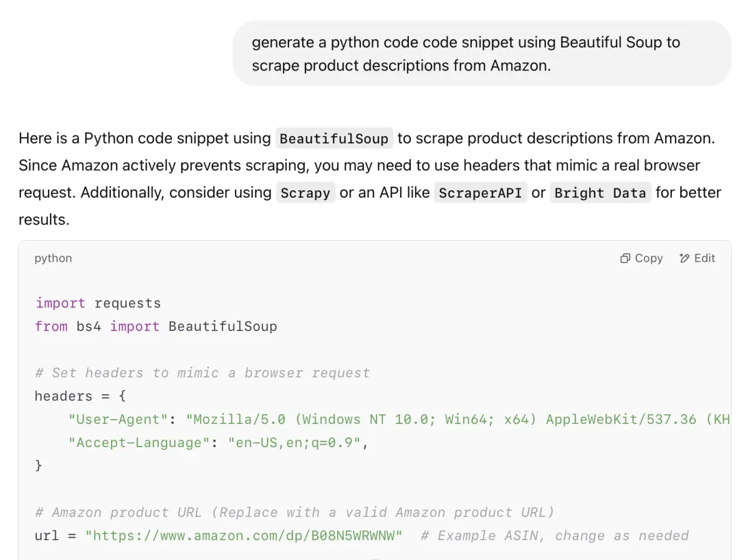The height and width of the screenshot is (560, 748).
Task: Click the pencil icon beside Edit label
Action: pos(684,258)
